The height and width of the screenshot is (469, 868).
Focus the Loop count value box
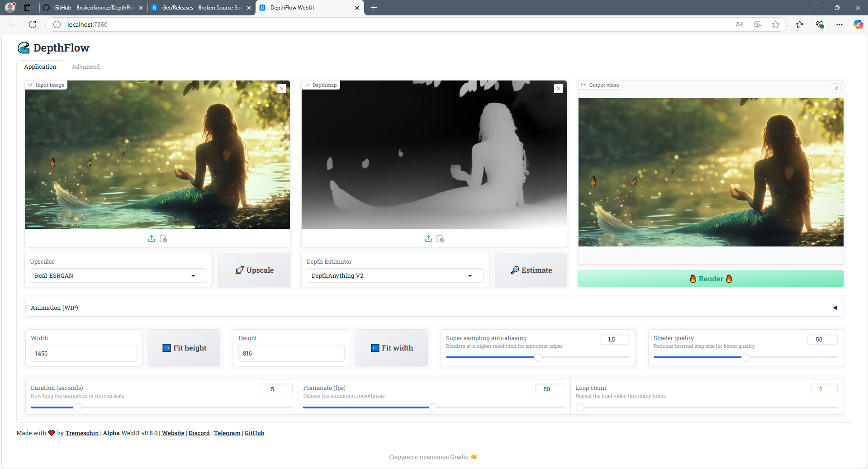824,389
